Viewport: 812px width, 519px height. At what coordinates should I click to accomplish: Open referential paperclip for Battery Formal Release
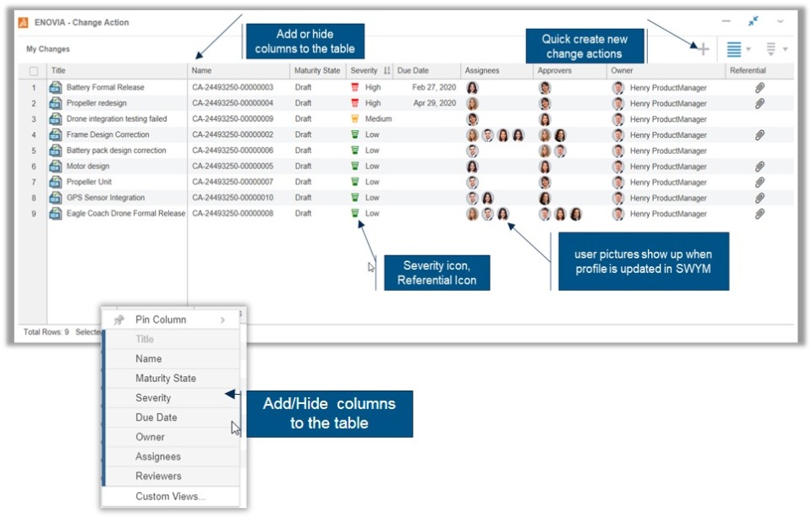pyautogui.click(x=760, y=87)
